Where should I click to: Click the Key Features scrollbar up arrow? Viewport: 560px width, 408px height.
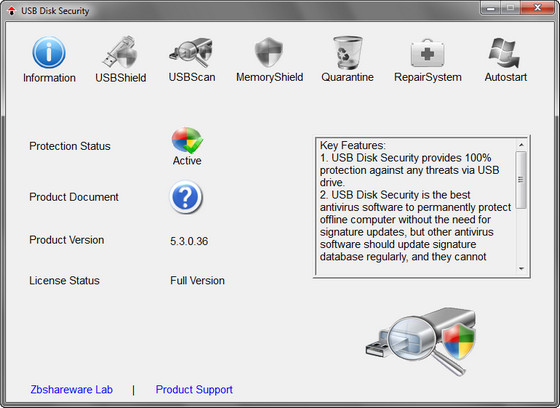[521, 145]
